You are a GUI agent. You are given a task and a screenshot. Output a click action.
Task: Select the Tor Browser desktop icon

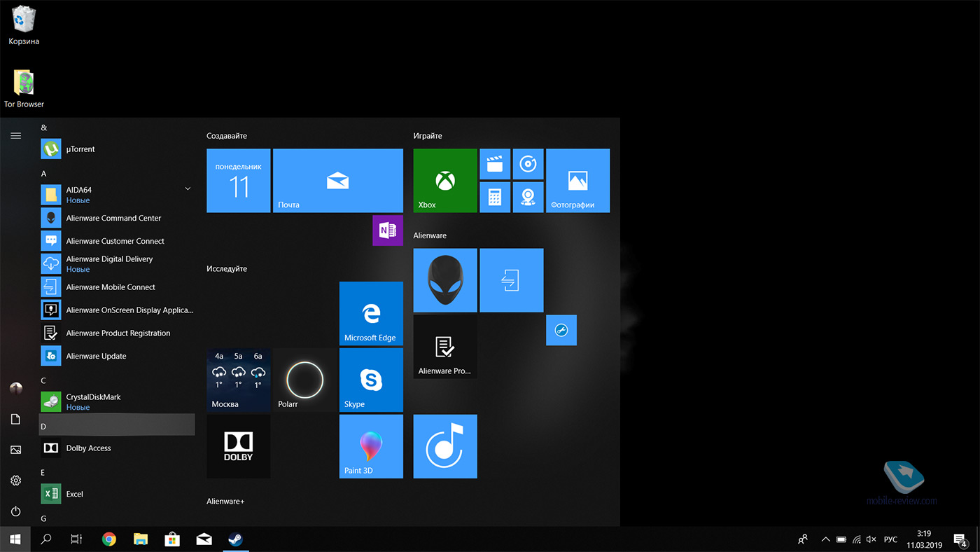pos(24,88)
